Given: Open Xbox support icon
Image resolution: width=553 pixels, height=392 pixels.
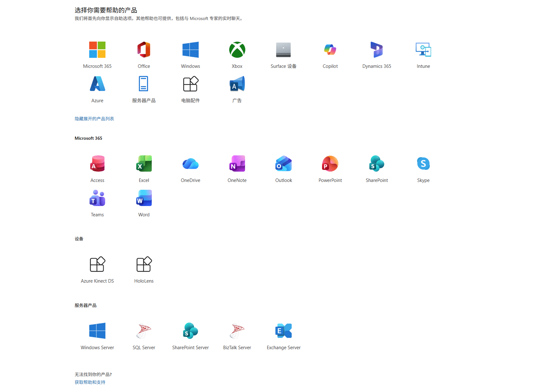Looking at the screenshot, I should click(237, 50).
